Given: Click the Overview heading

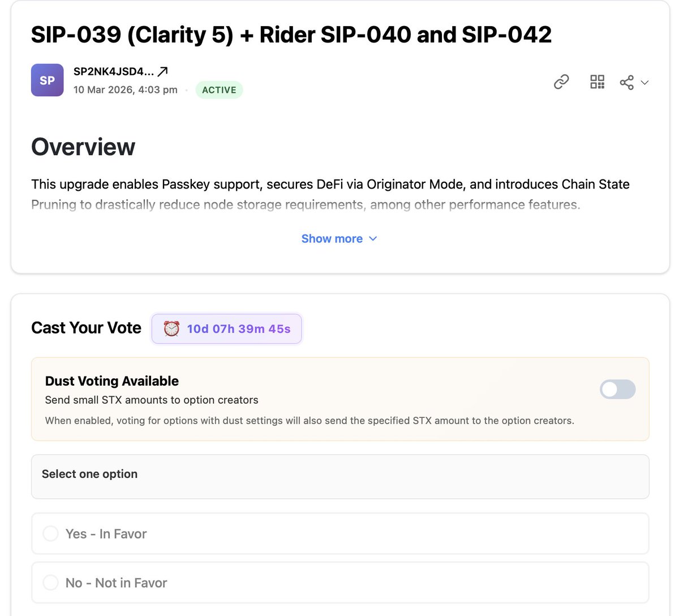Looking at the screenshot, I should pos(83,147).
